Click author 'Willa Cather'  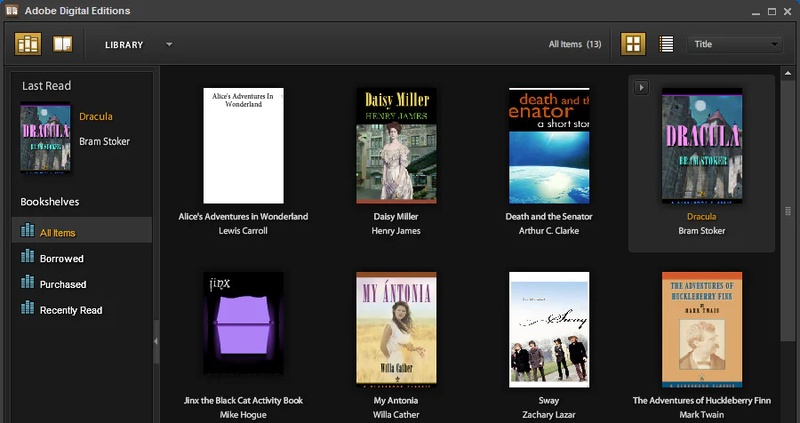[x=396, y=415]
